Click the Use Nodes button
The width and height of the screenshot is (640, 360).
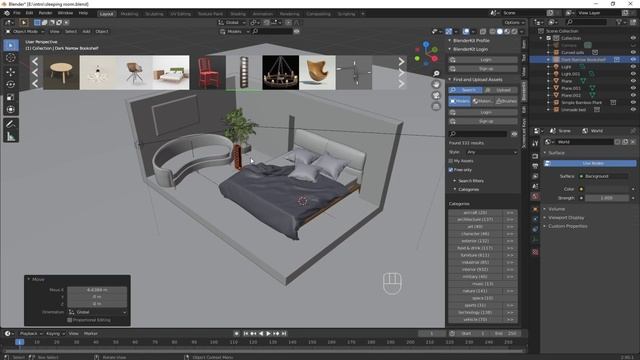point(590,163)
